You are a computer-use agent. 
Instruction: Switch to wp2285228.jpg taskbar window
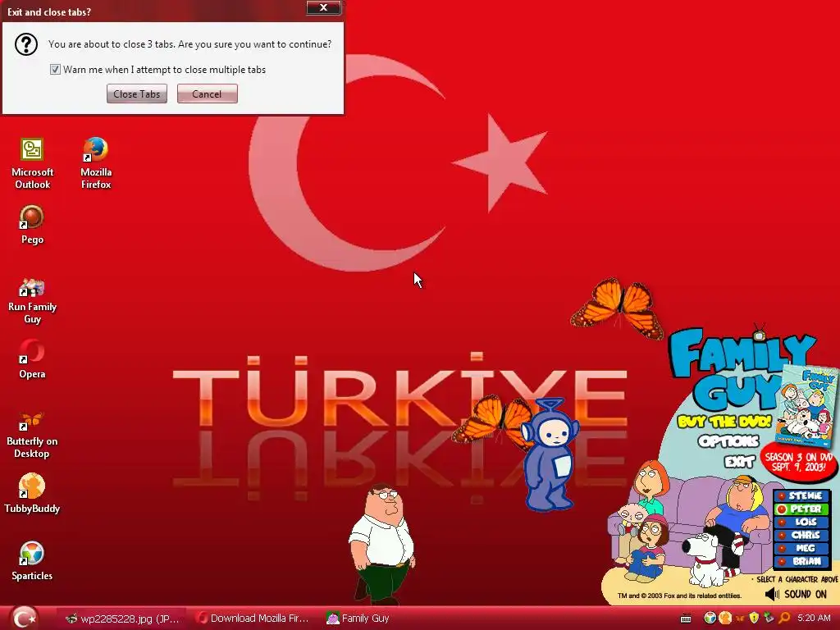122,619
